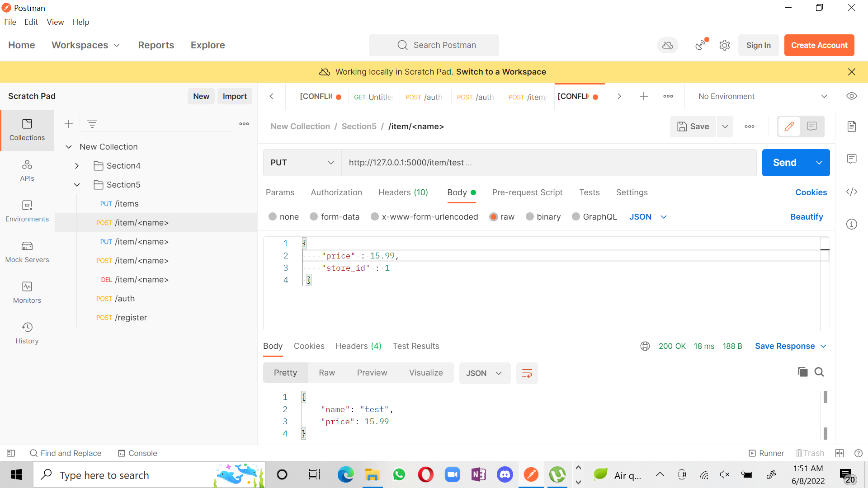
Task: Open the satellite notifications icon
Action: (701, 45)
